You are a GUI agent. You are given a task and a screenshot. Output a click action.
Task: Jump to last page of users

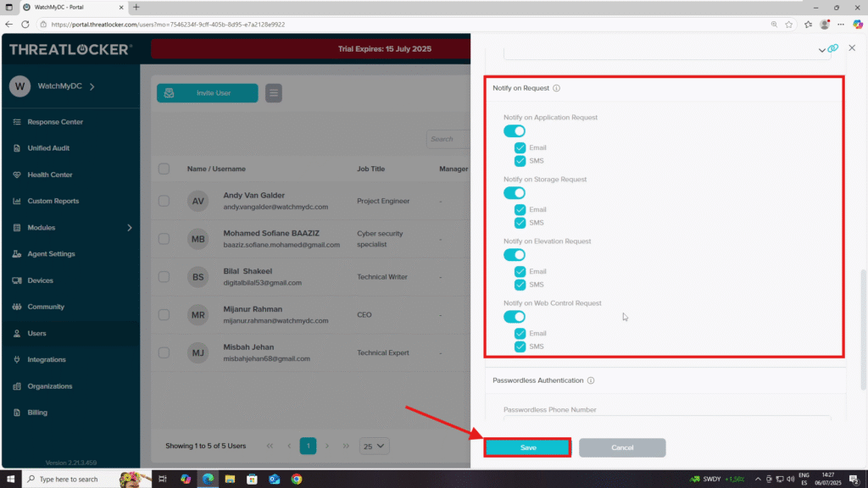[346, 446]
